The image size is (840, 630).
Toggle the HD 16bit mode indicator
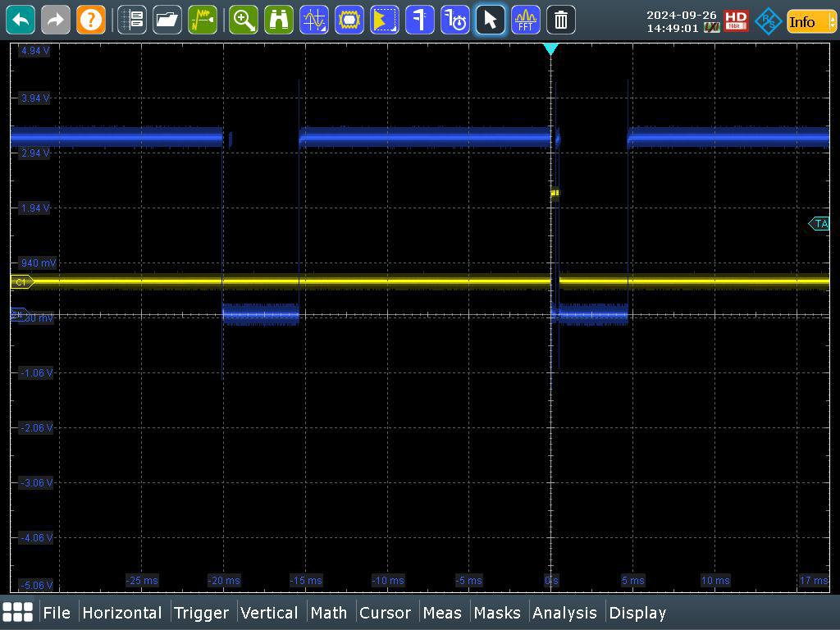(x=736, y=21)
